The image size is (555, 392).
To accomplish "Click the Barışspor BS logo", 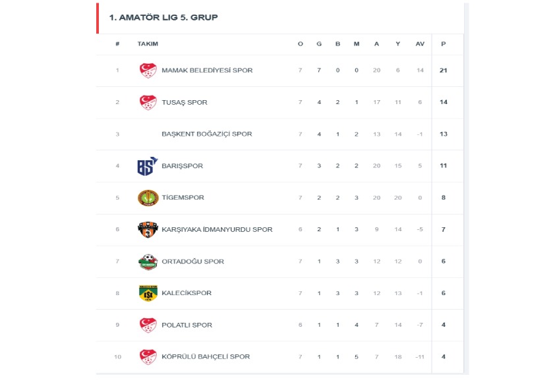I will click(147, 166).
